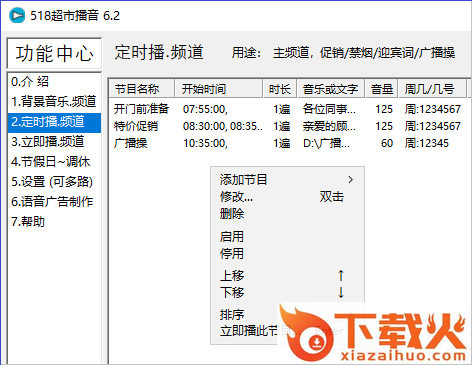Click the 音乐或文字 column header
Screen dimensions: 472x365
click(x=331, y=89)
